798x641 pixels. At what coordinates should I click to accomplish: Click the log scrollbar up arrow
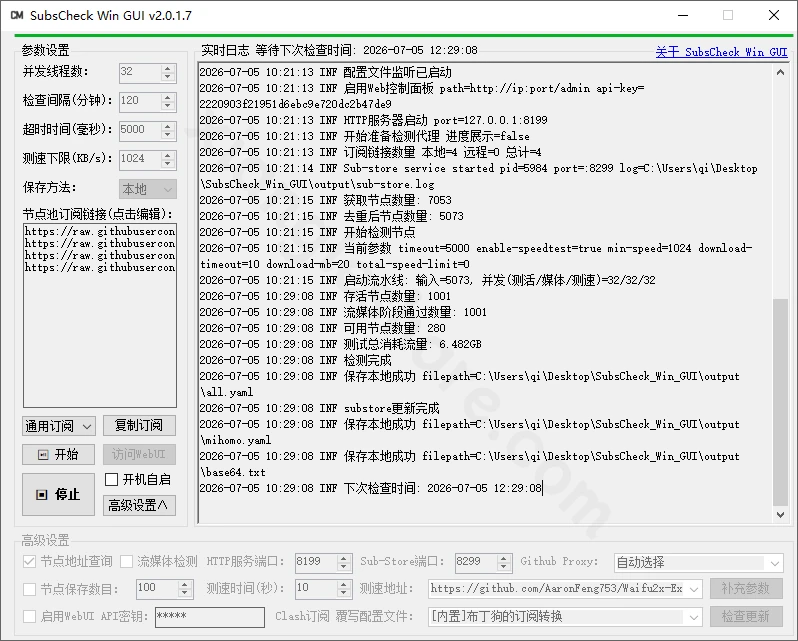780,72
